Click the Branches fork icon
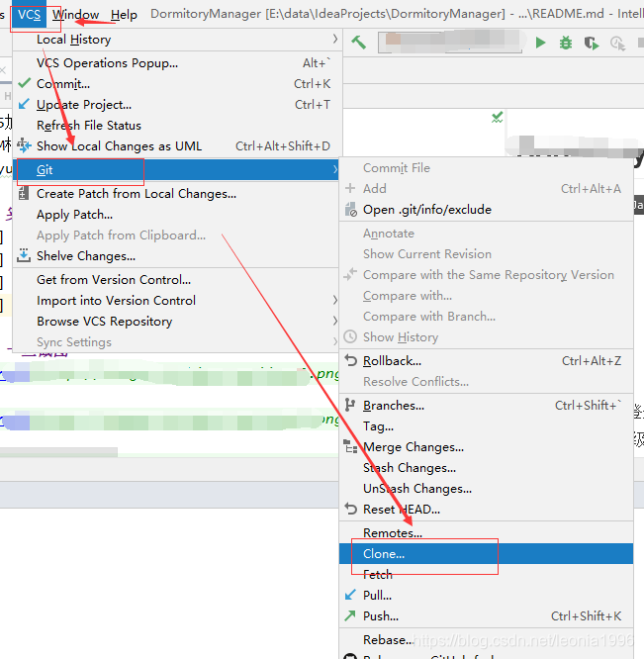Viewport: 644px width, 659px height. tap(350, 405)
